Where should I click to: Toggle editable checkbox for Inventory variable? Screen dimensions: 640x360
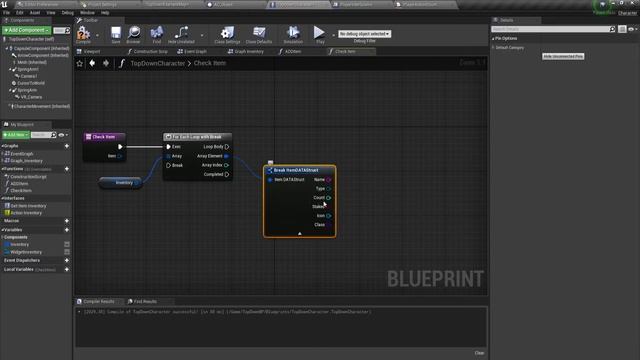coord(67,244)
